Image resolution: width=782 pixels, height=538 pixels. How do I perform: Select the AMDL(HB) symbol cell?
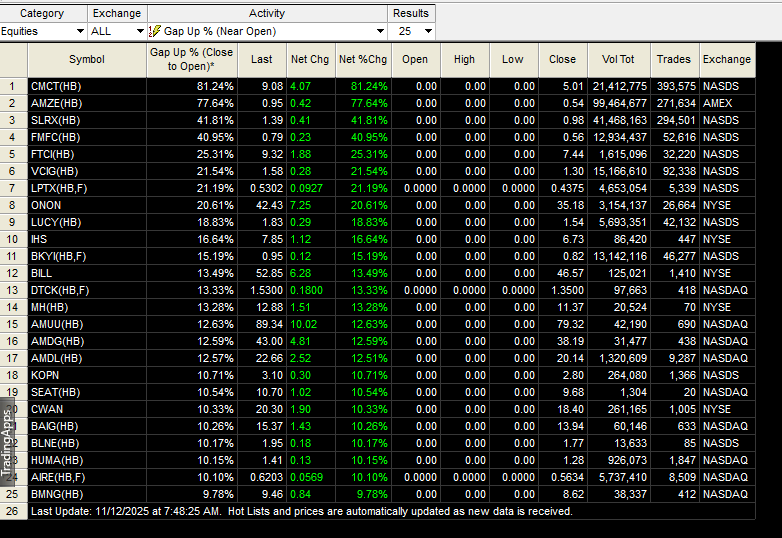tap(87, 358)
